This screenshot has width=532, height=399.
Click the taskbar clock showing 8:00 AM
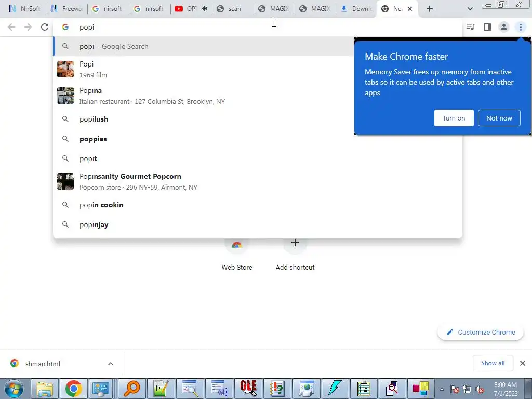(x=506, y=389)
